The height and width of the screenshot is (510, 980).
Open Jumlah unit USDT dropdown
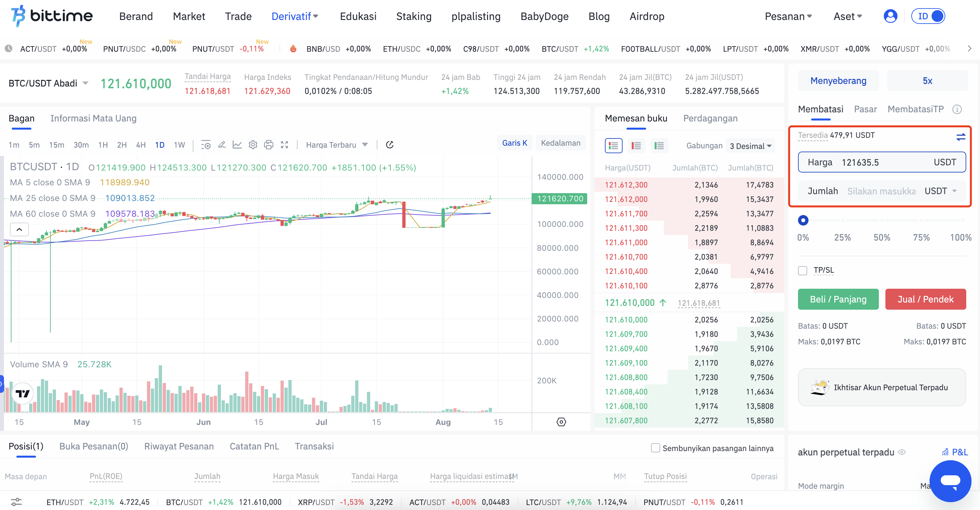[940, 191]
